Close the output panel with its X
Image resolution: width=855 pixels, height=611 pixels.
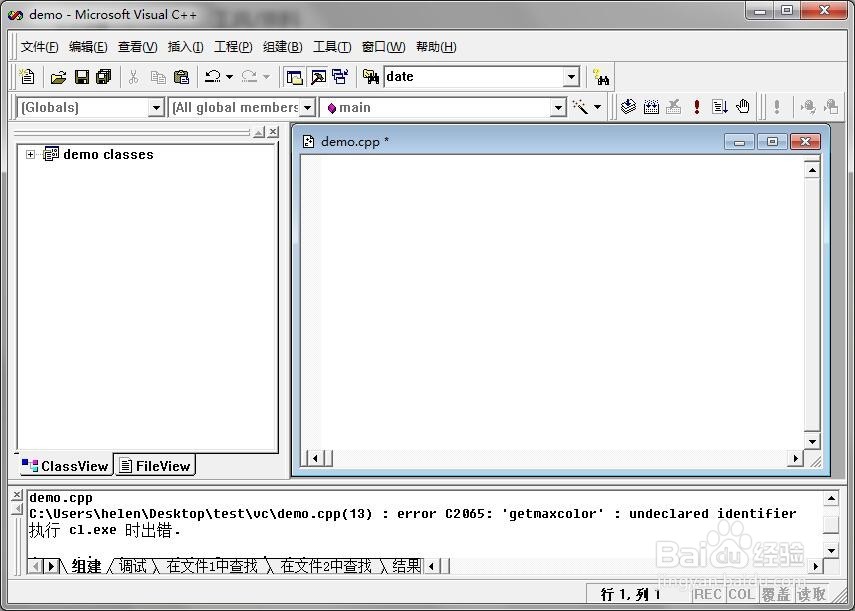click(17, 495)
